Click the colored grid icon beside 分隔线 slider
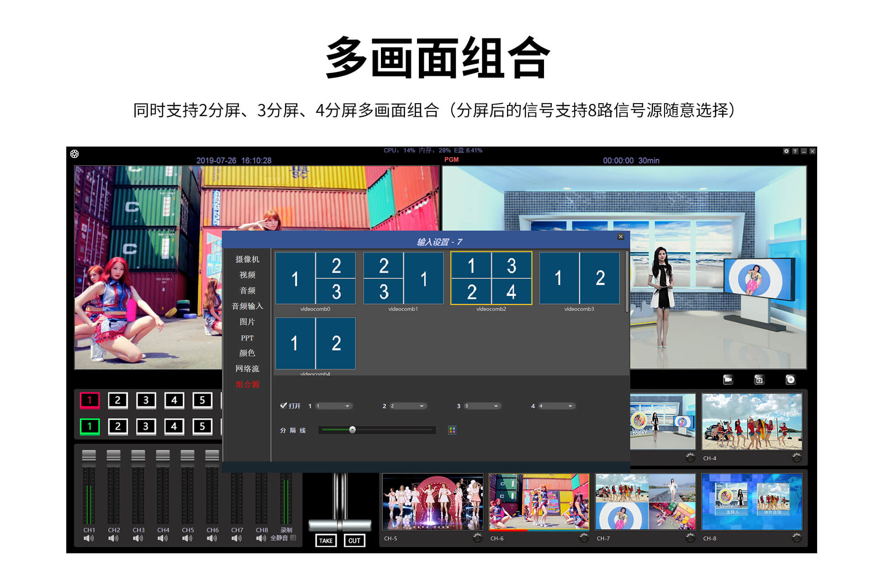Image resolution: width=877 pixels, height=588 pixels. click(x=452, y=430)
